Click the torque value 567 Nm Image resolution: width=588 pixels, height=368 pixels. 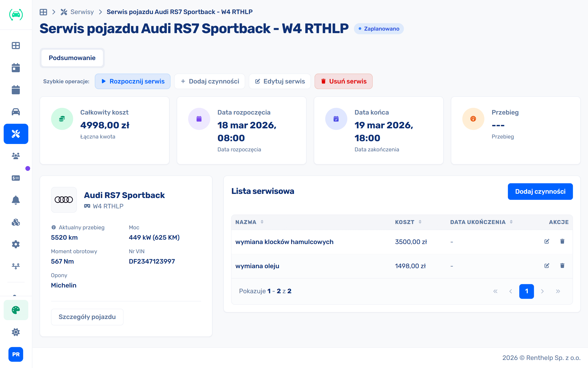[62, 262]
